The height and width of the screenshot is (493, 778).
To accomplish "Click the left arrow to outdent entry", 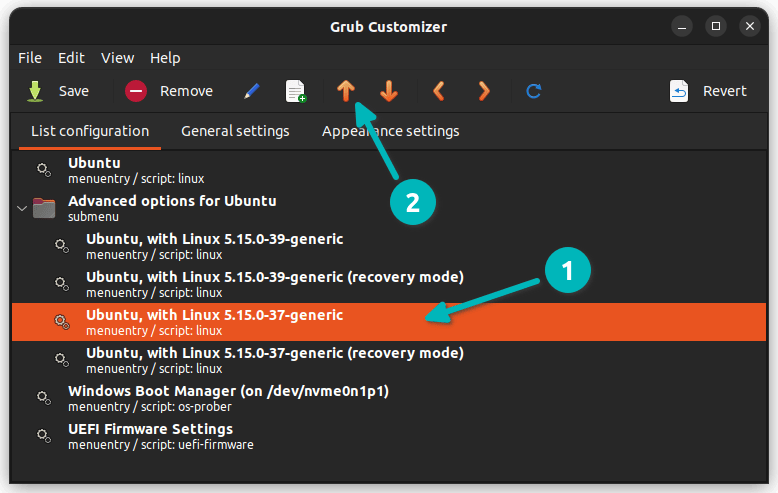I will click(438, 92).
